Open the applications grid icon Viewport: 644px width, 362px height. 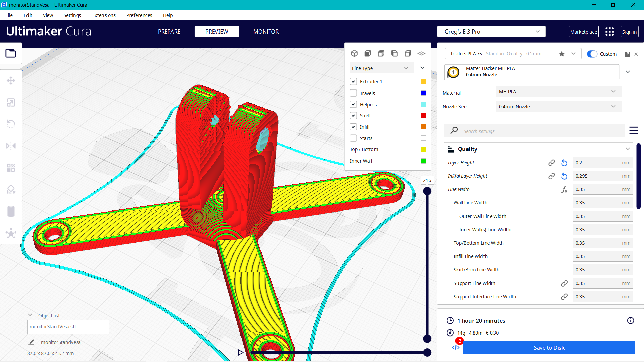[609, 32]
